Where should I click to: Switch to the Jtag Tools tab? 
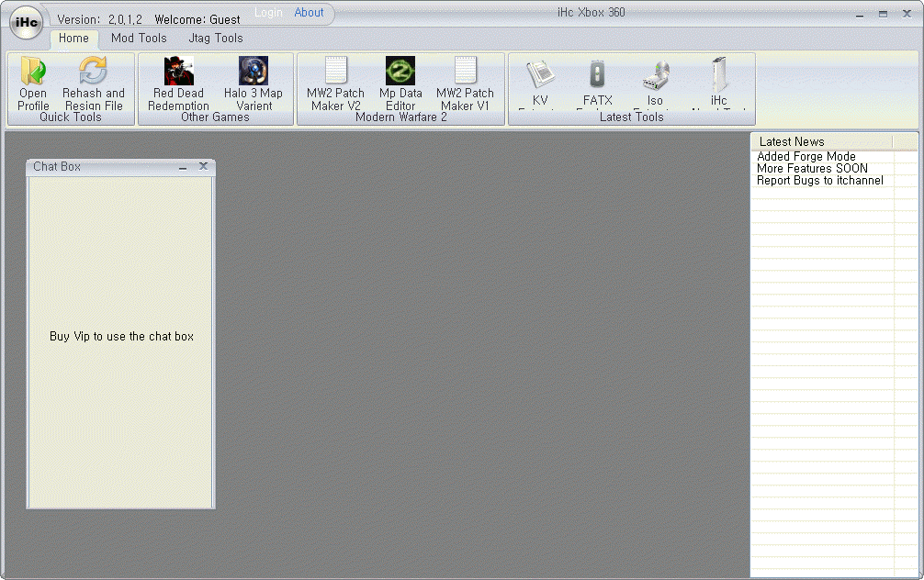216,39
